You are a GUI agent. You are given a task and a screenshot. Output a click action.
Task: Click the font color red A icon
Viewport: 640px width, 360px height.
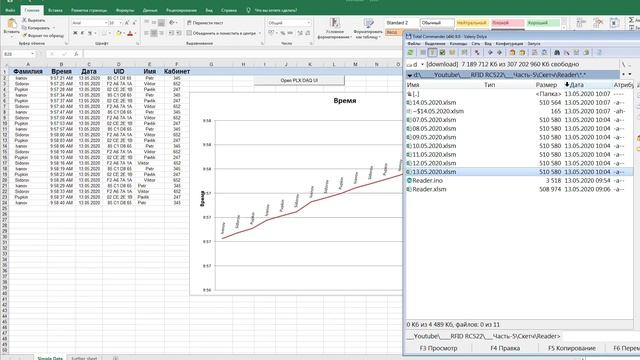(x=130, y=33)
